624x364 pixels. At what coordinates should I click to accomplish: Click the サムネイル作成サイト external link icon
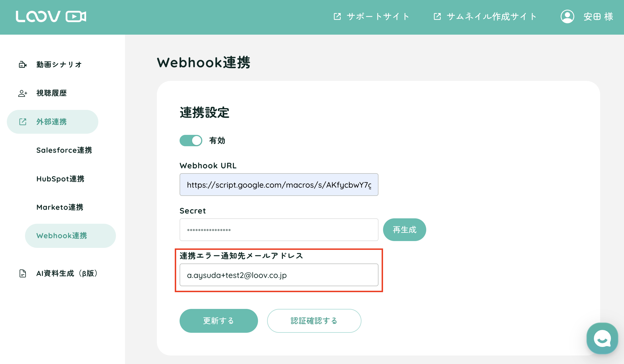[437, 16]
